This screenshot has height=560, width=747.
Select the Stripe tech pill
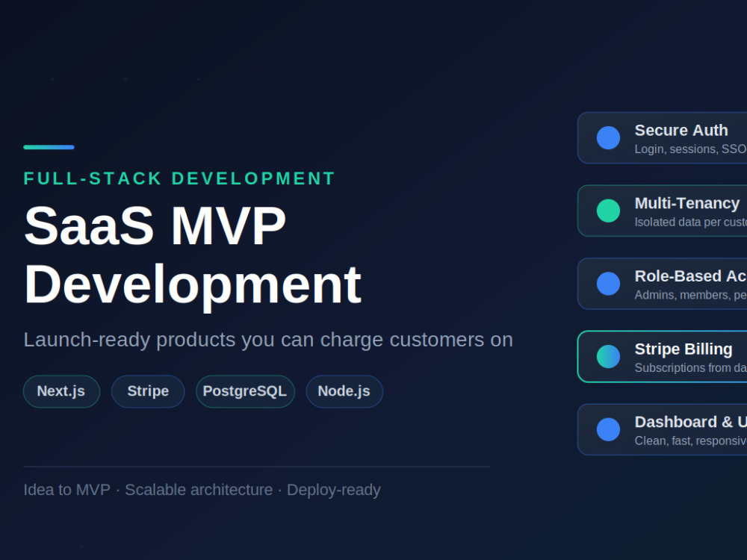coord(148,391)
